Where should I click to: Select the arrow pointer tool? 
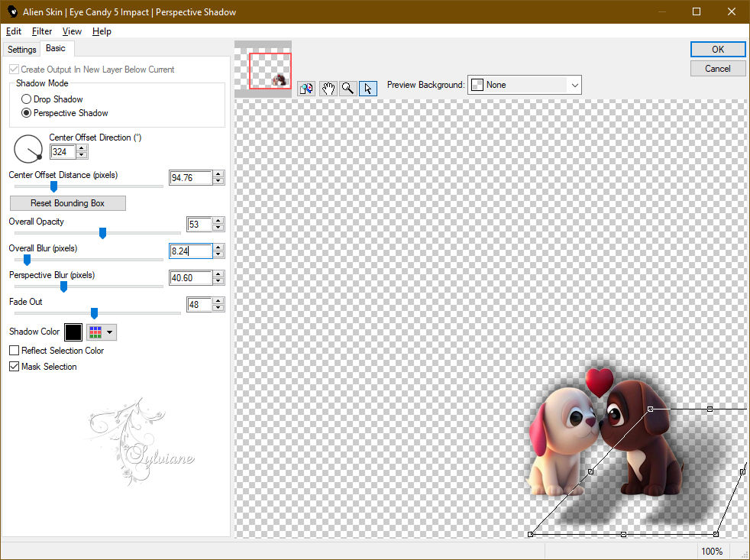click(x=368, y=89)
